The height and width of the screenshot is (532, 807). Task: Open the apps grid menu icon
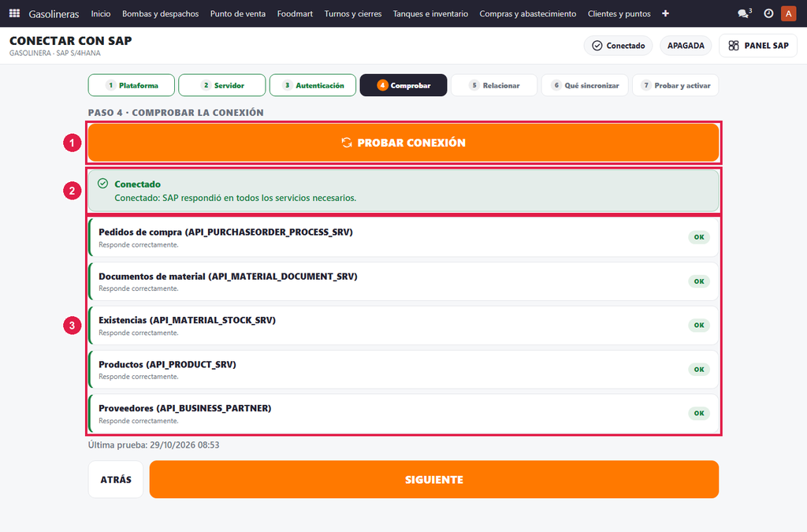click(14, 13)
